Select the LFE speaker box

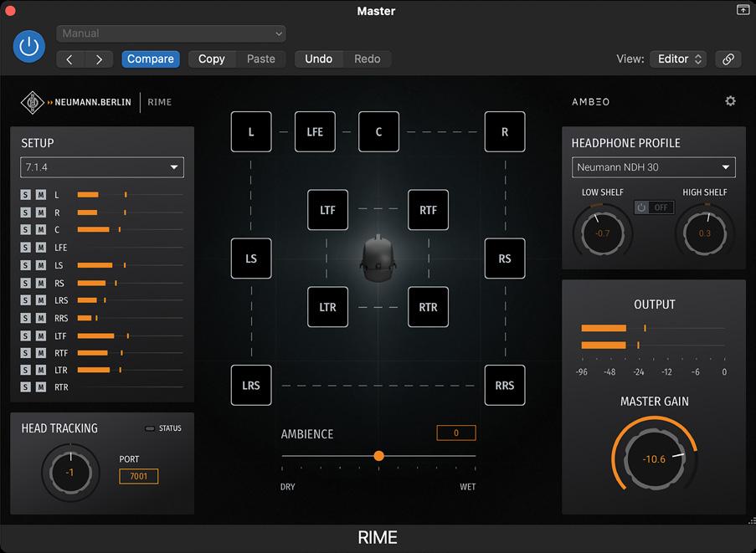pos(315,132)
